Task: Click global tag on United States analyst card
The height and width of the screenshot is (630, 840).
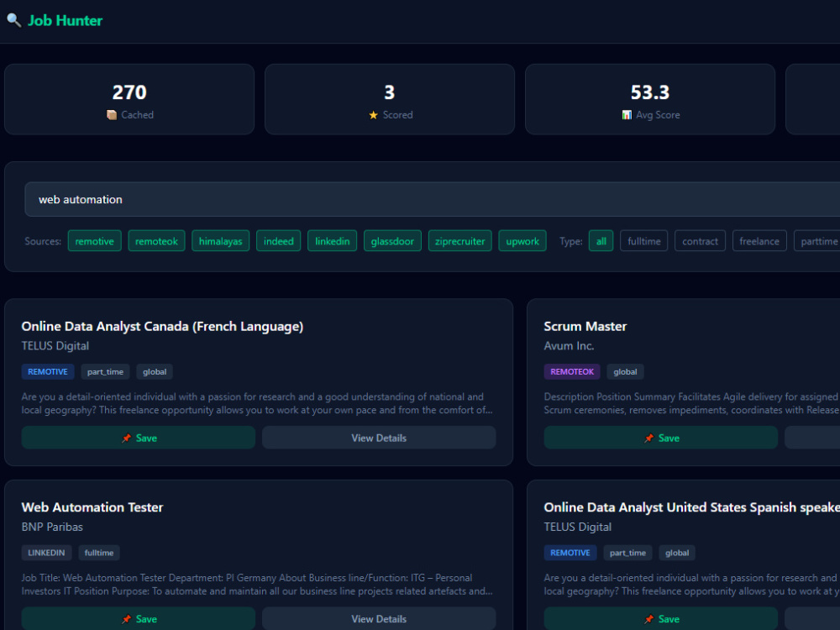Action: 676,553
